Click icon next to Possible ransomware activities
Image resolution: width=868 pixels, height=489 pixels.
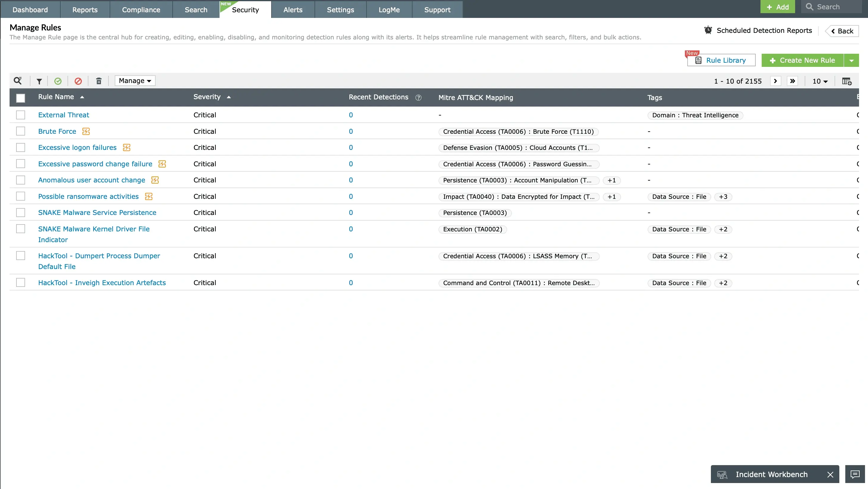148,196
